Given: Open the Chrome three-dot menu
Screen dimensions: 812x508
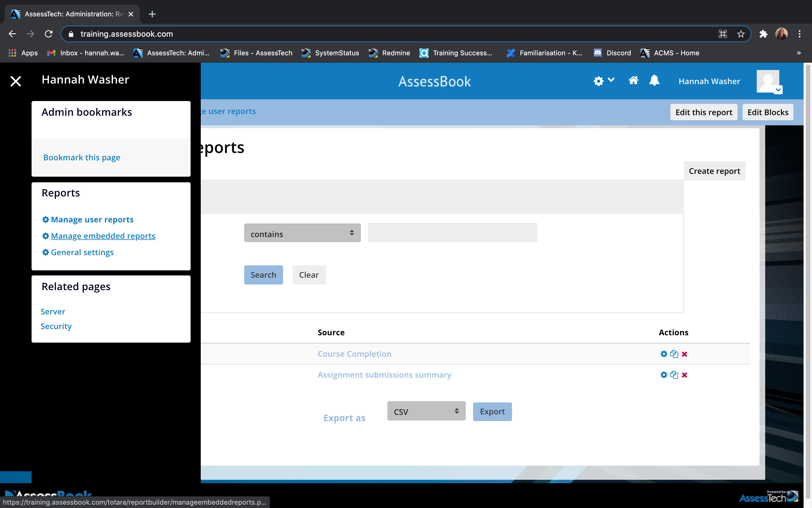Looking at the screenshot, I should click(x=800, y=34).
